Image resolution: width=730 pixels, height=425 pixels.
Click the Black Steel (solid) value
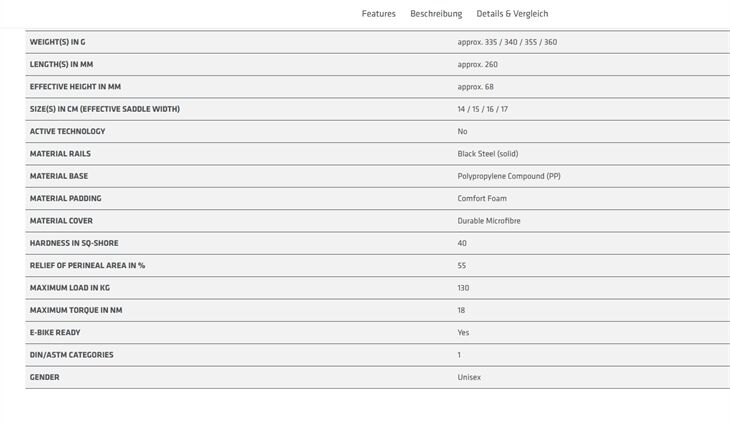click(487, 154)
